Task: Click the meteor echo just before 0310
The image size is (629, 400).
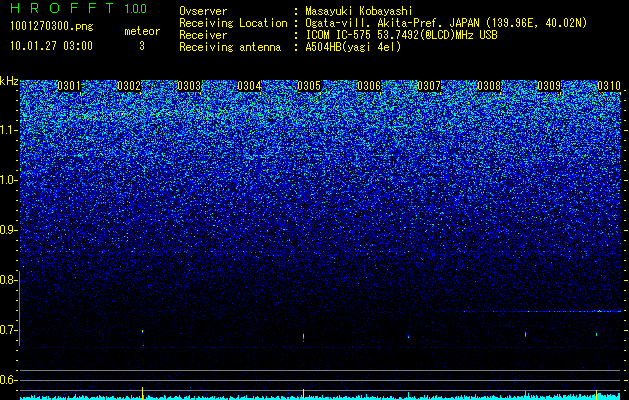Action: pos(597,334)
